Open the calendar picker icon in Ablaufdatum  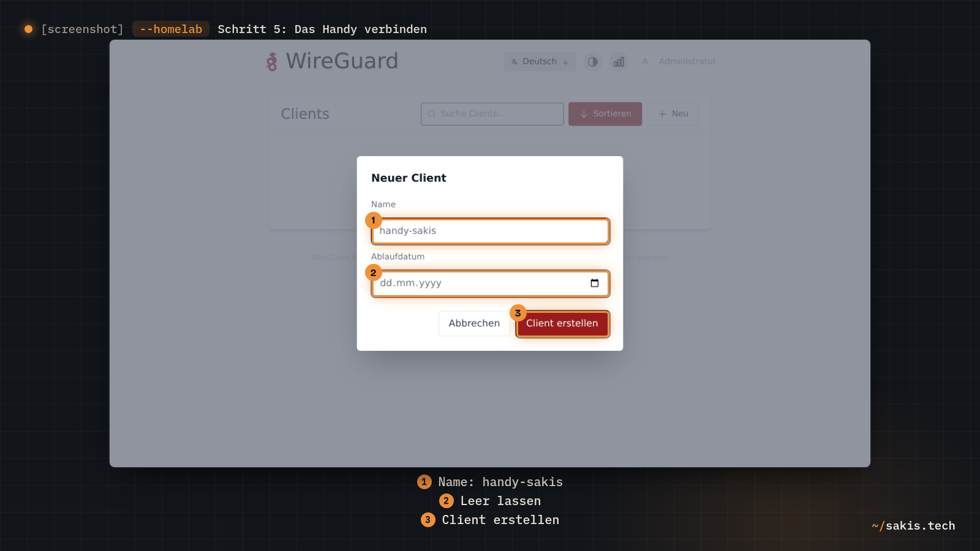tap(594, 283)
